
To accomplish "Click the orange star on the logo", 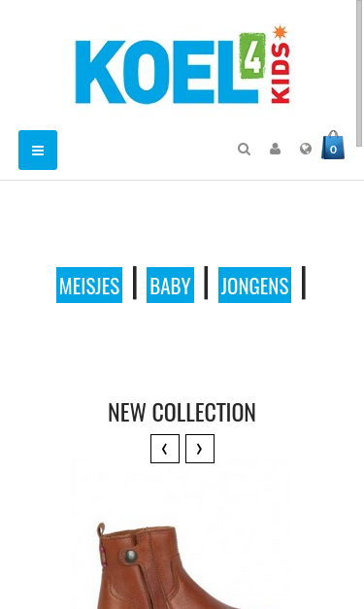I will pos(281,32).
